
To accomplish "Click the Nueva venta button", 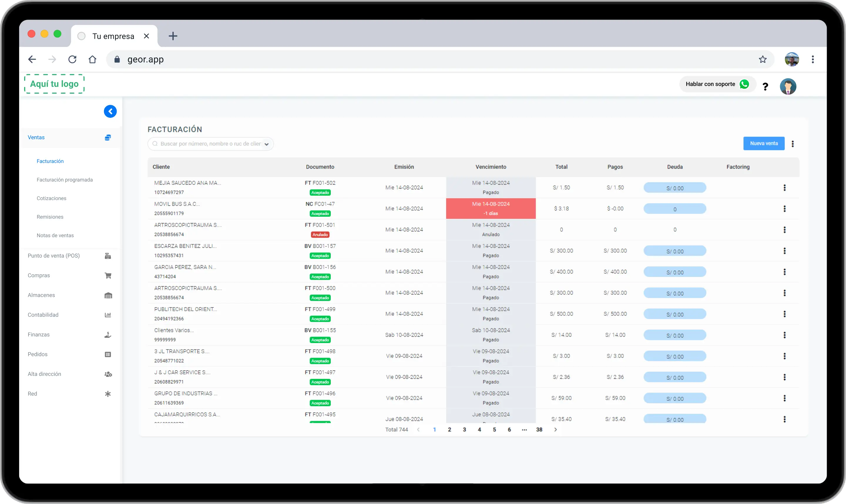I will click(x=763, y=144).
